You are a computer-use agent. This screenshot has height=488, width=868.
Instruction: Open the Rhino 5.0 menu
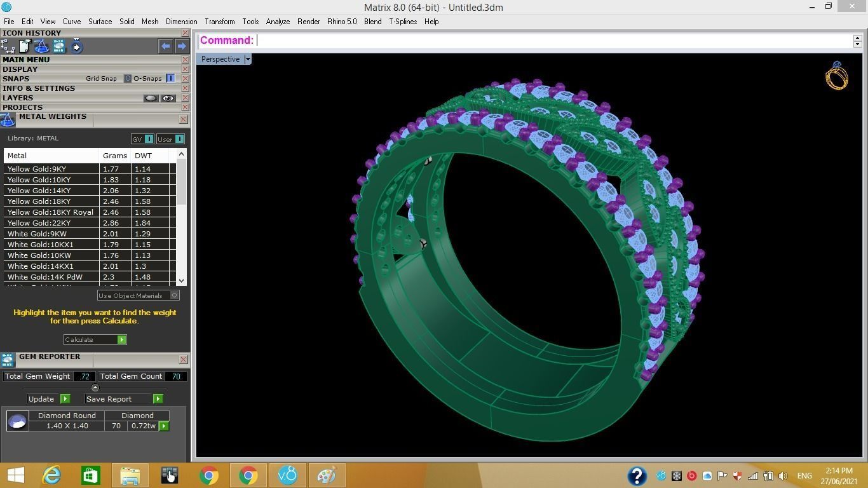[x=342, y=22]
